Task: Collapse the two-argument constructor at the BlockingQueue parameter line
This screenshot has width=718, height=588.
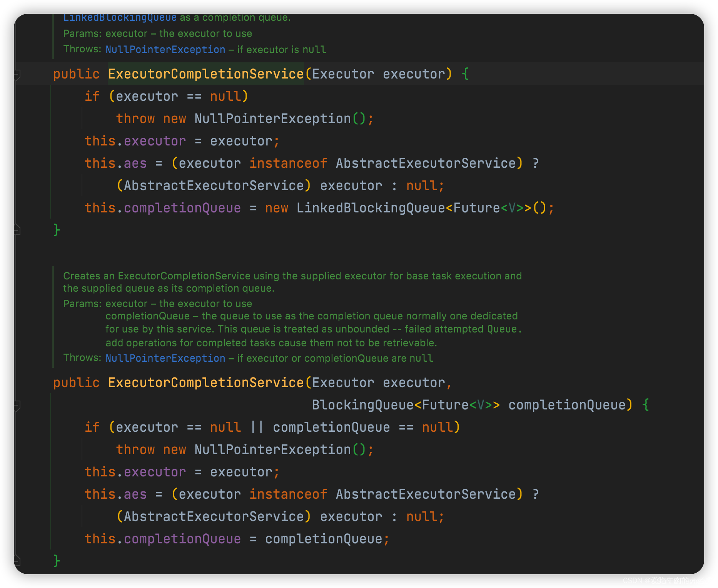Action: pos(17,406)
